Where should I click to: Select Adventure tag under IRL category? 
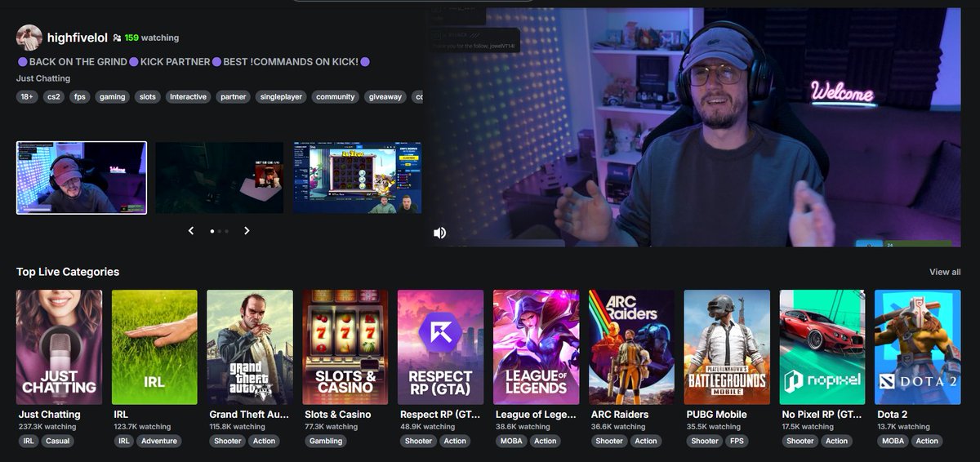tap(158, 441)
